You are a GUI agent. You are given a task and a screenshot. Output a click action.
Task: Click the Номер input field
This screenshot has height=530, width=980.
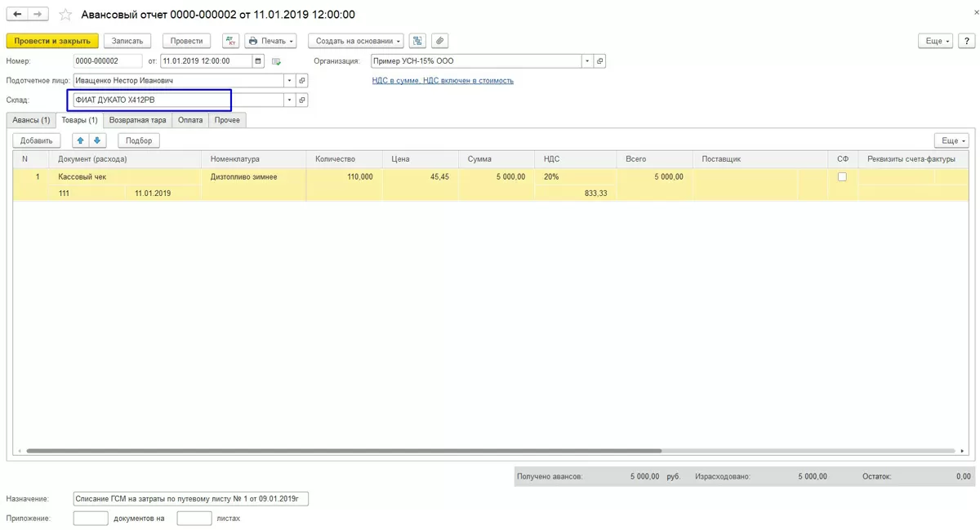click(108, 60)
